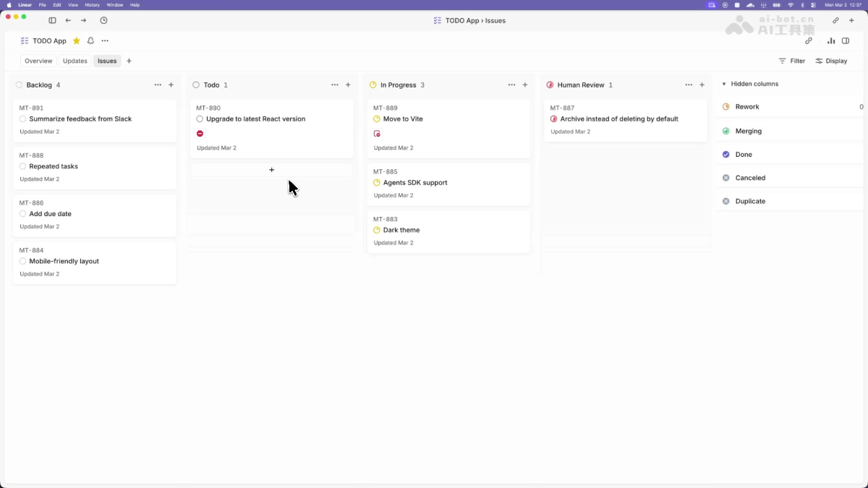Viewport: 868px width, 488px height.
Task: Open the history clock icon in title bar
Action: (103, 20)
